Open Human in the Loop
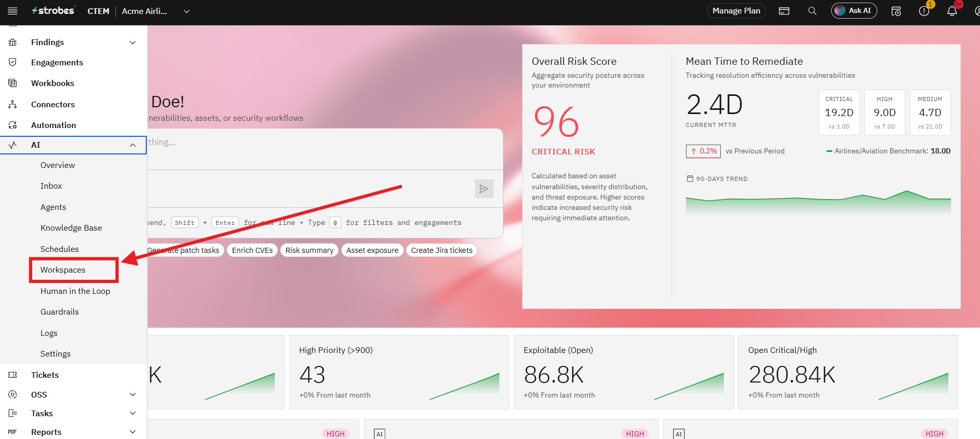 (75, 291)
